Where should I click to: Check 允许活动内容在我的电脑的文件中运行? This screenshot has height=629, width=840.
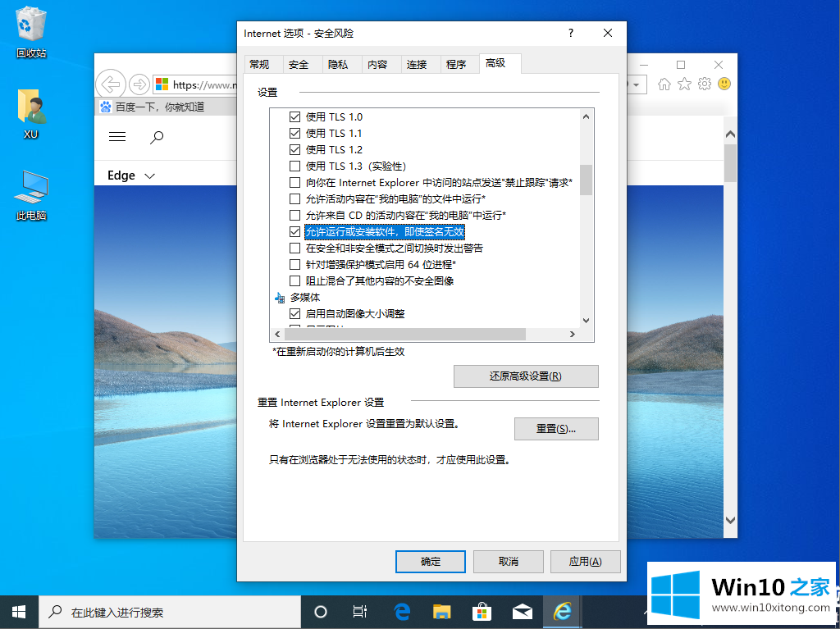(x=294, y=198)
